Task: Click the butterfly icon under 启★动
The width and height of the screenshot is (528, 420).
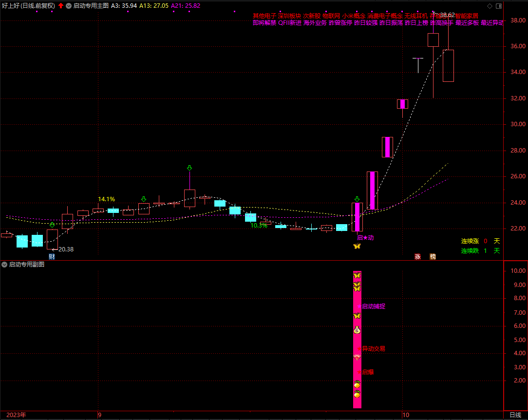Action: (x=357, y=246)
